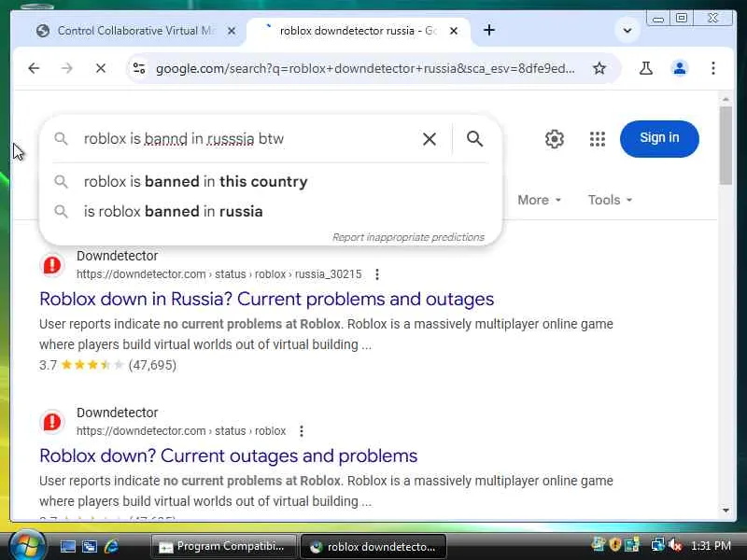Click the page scrollbar down arrow
The width and height of the screenshot is (747, 560).
point(726,511)
